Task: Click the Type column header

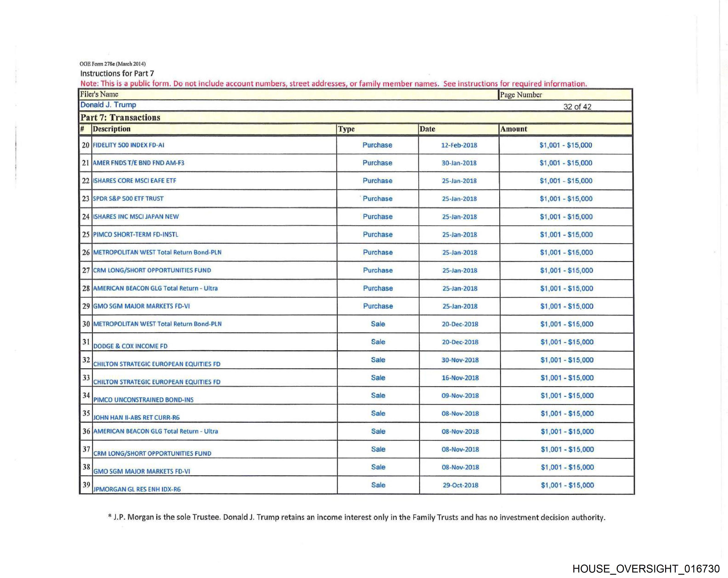Action: click(346, 129)
